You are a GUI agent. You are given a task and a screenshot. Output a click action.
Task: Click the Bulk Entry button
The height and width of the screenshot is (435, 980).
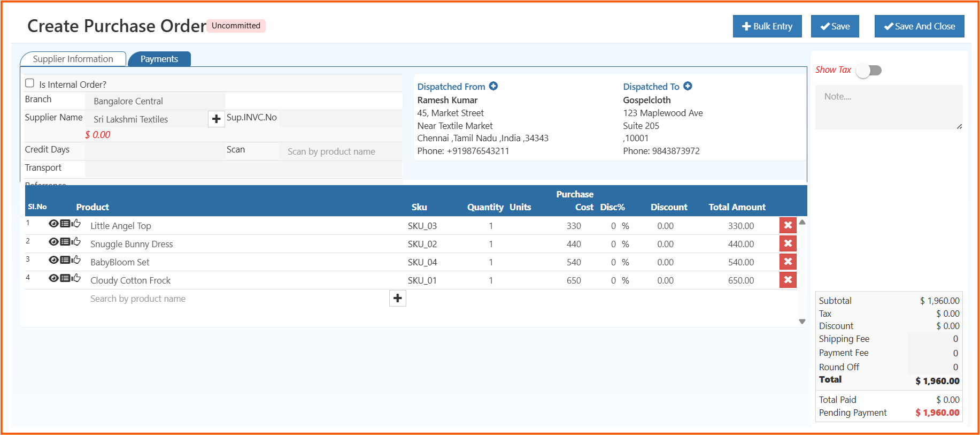(x=767, y=26)
